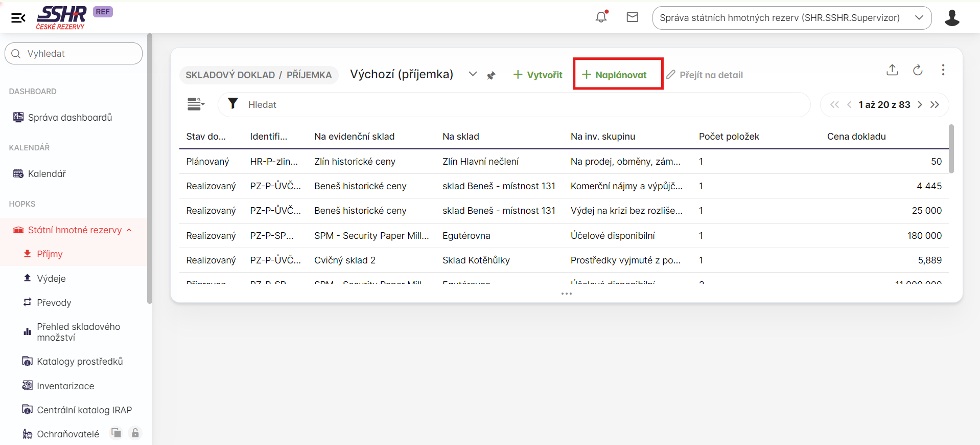The width and height of the screenshot is (980, 445).
Task: Click the Vytvořit button
Action: coord(538,75)
